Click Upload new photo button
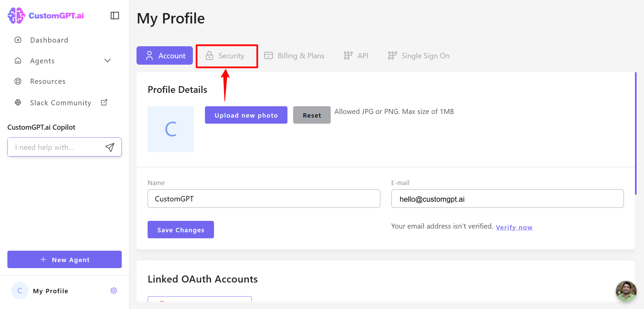 246,115
